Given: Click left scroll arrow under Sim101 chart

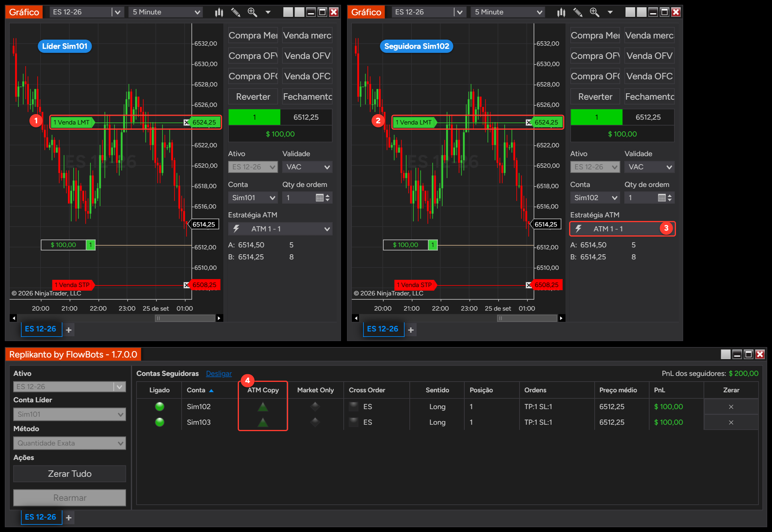Looking at the screenshot, I should pos(14,318).
